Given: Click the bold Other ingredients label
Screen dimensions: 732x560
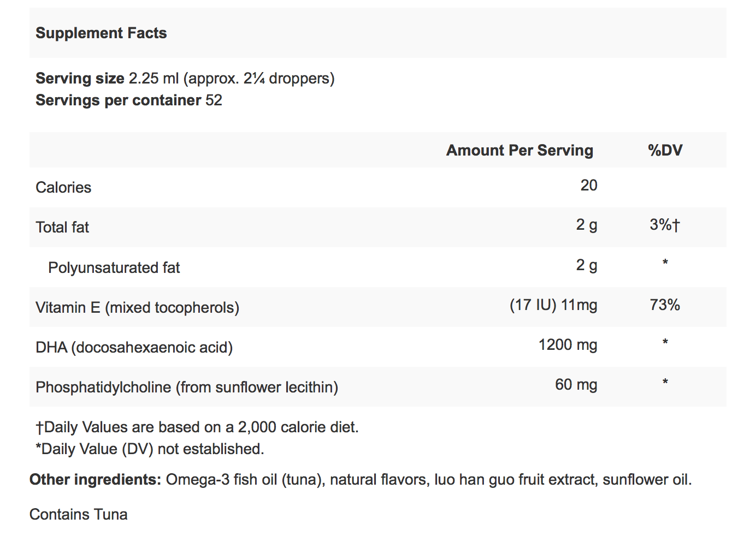Looking at the screenshot, I should pyautogui.click(x=95, y=480).
